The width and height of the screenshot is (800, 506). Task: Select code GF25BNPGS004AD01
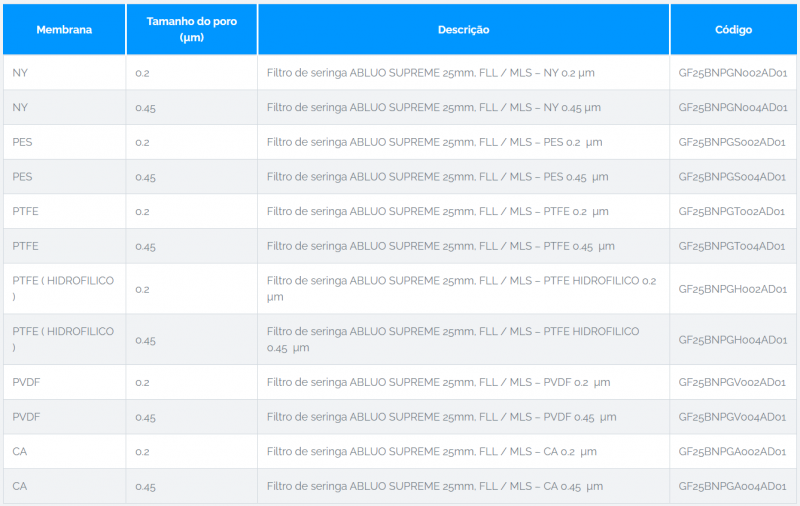[x=732, y=177]
